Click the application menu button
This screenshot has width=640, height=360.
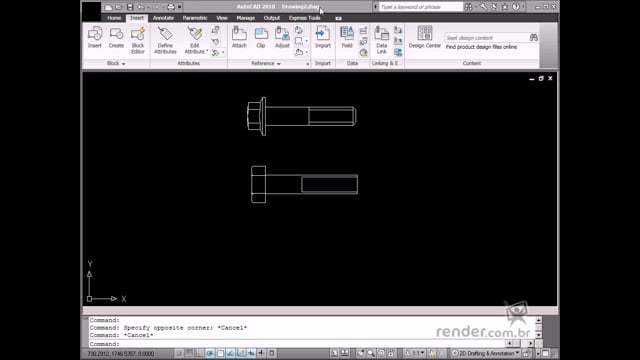[91, 11]
